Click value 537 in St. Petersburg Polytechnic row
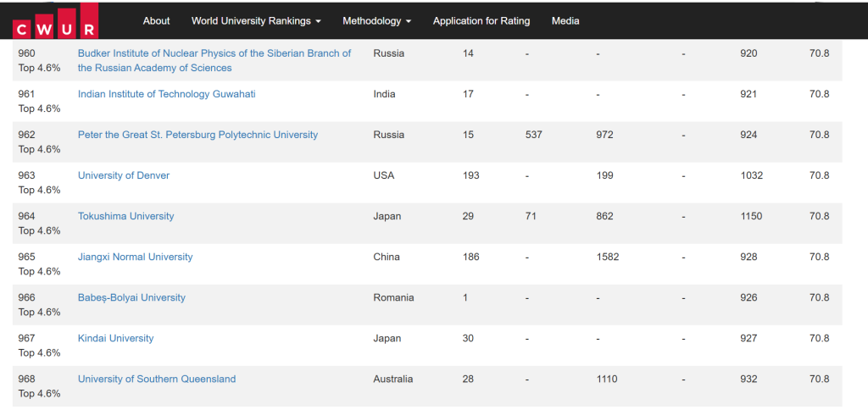 (534, 135)
